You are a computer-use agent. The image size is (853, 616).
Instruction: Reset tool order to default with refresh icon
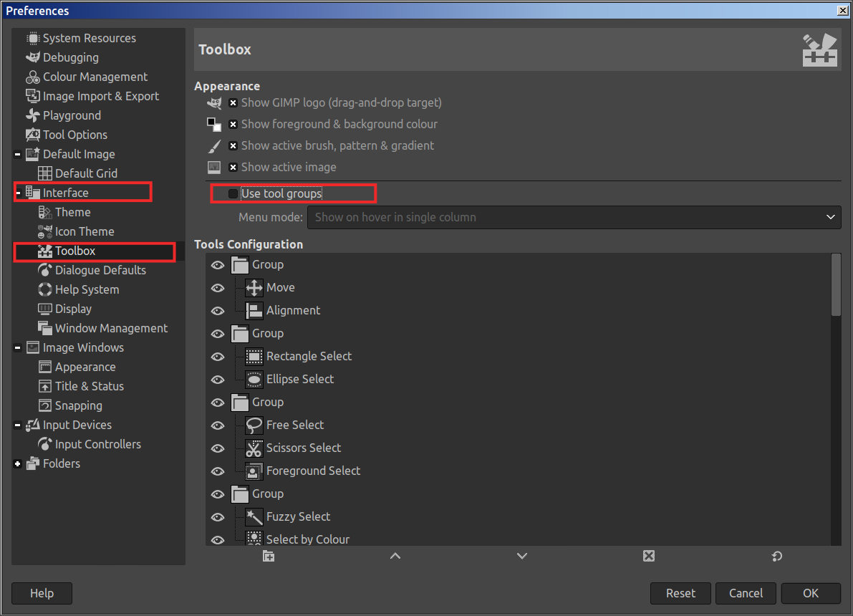776,555
